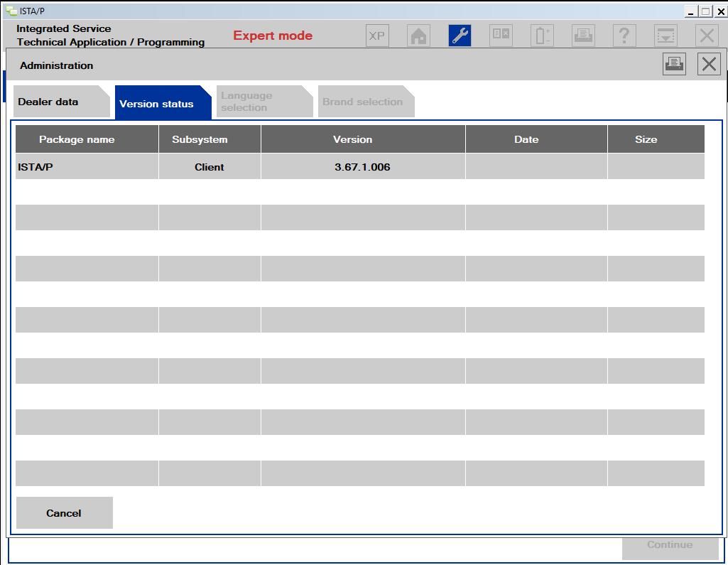Select version number 3.67.1.006

[x=363, y=167]
